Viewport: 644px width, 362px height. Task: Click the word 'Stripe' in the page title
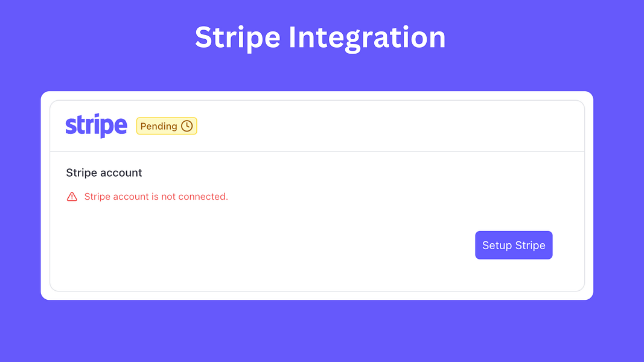[x=237, y=38]
